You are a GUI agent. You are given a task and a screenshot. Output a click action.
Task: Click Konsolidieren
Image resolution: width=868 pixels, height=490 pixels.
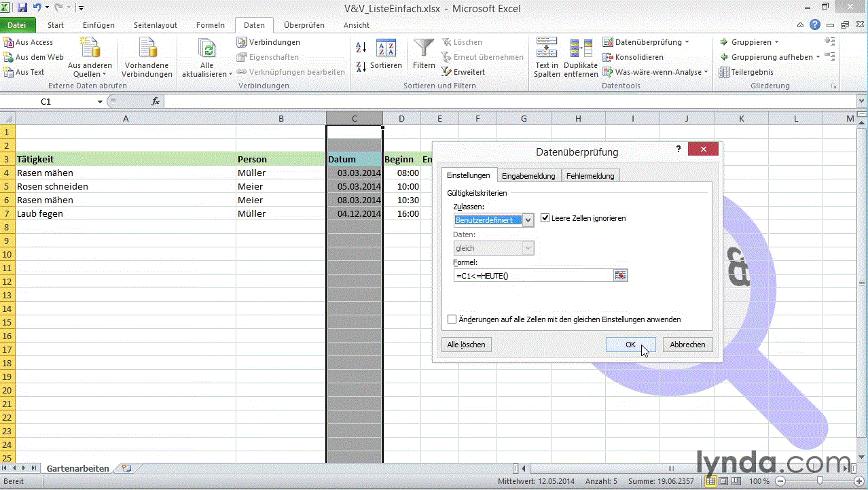[x=633, y=57]
